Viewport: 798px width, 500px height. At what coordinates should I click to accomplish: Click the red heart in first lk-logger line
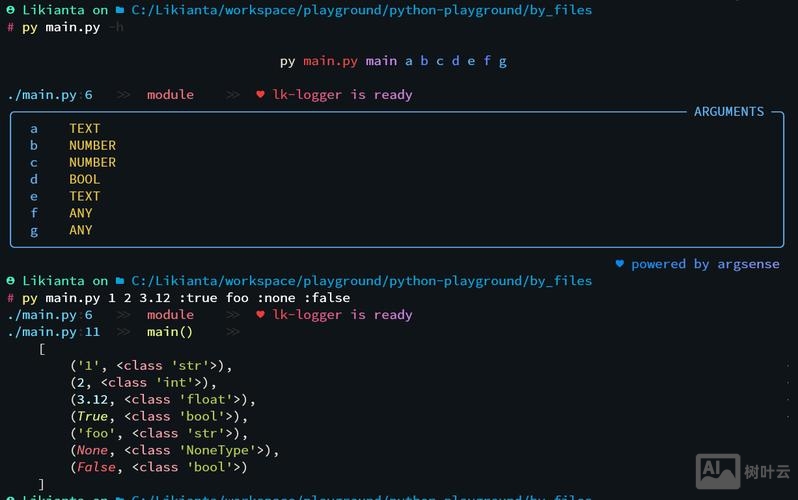point(260,94)
